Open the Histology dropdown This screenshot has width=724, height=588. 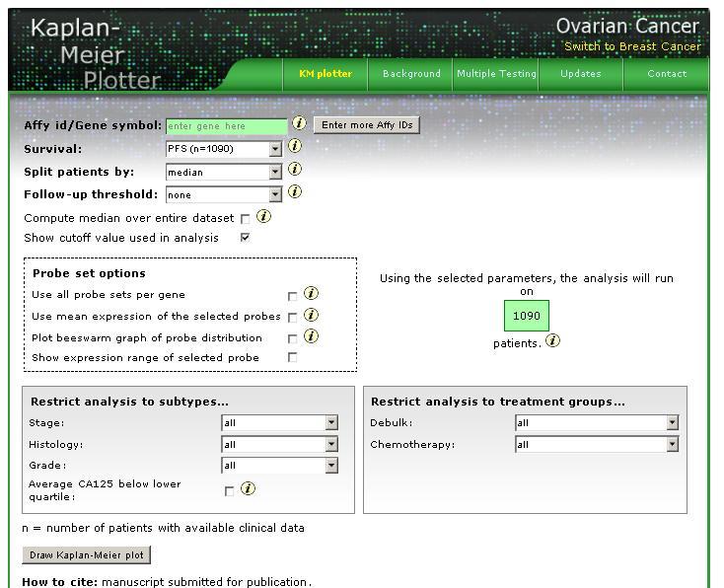280,444
